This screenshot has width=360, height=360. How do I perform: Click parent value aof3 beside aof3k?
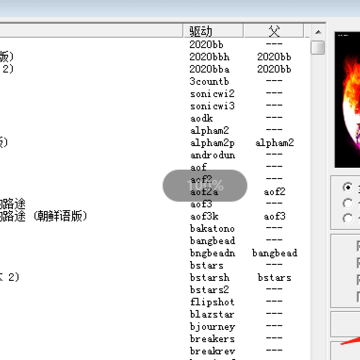pyautogui.click(x=274, y=216)
